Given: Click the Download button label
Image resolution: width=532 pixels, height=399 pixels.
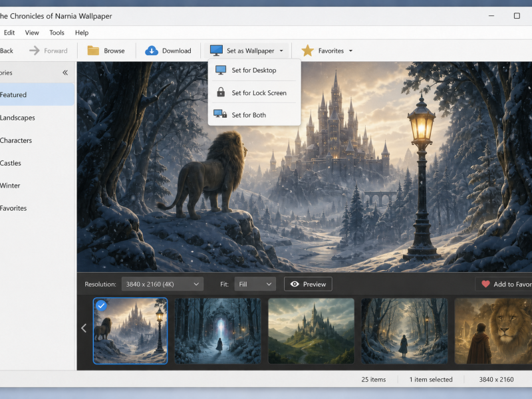Looking at the screenshot, I should click(177, 51).
